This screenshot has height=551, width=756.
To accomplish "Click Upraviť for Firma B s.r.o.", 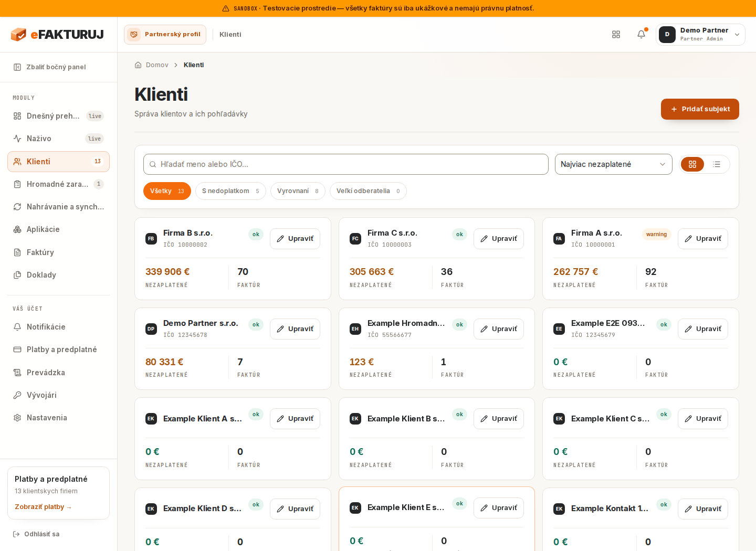I will (x=295, y=239).
